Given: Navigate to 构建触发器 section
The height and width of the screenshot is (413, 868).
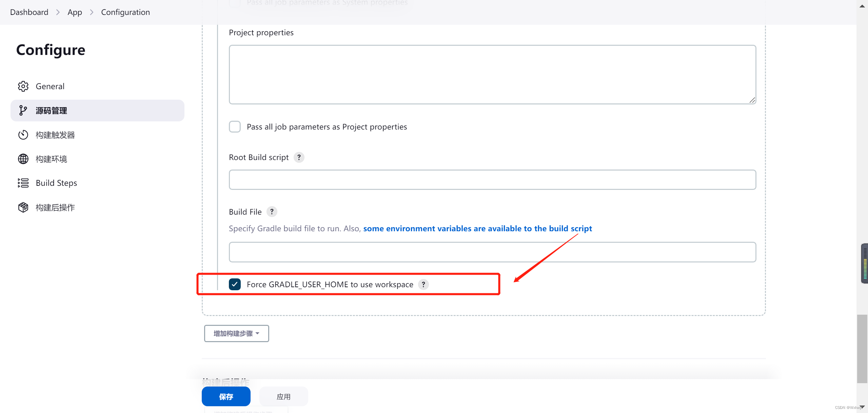Looking at the screenshot, I should pos(55,135).
